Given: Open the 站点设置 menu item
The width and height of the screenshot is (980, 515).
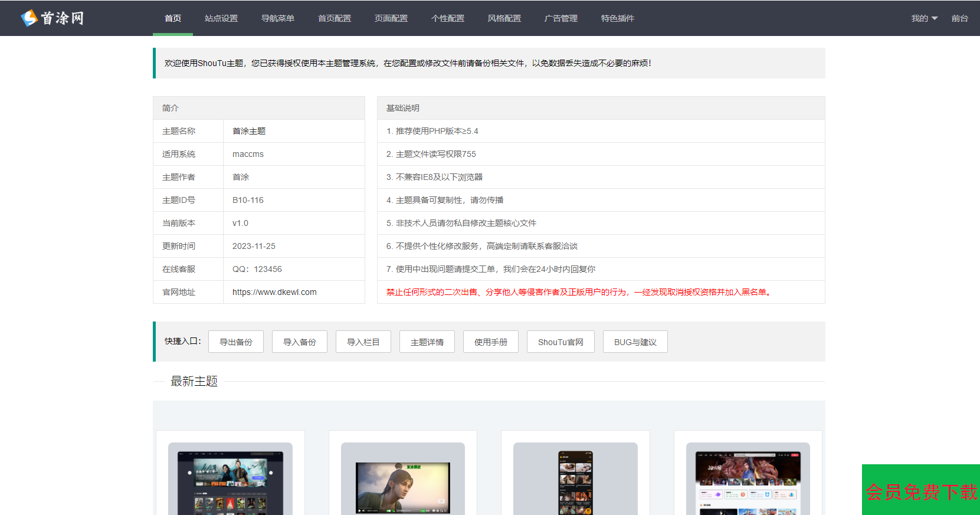Looking at the screenshot, I should point(221,18).
